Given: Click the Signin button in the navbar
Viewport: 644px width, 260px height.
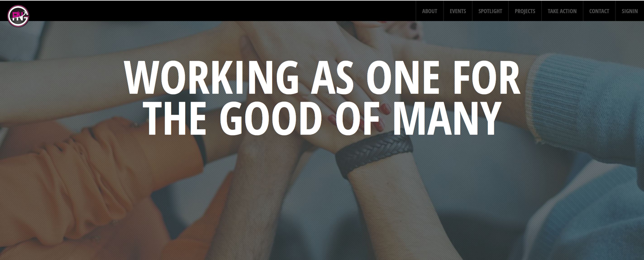Looking at the screenshot, I should [x=630, y=11].
